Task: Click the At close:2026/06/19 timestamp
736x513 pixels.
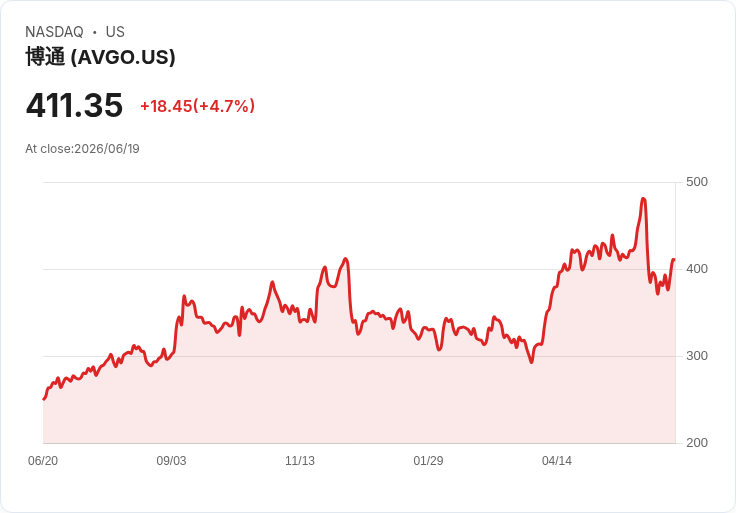Action: [x=82, y=149]
